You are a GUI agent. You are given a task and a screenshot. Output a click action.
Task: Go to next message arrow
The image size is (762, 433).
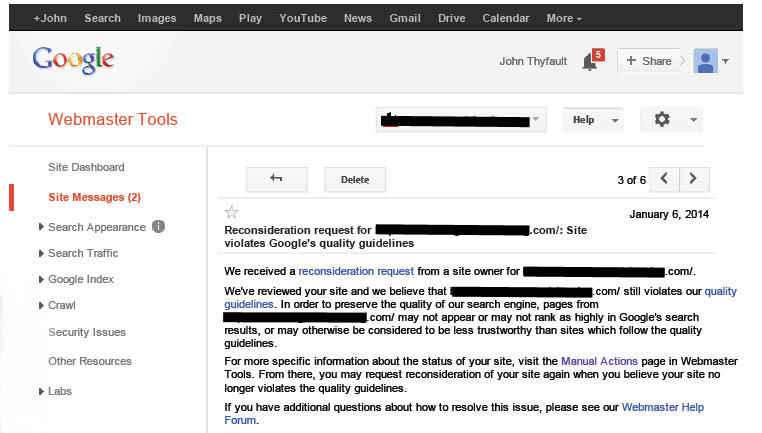tap(694, 179)
